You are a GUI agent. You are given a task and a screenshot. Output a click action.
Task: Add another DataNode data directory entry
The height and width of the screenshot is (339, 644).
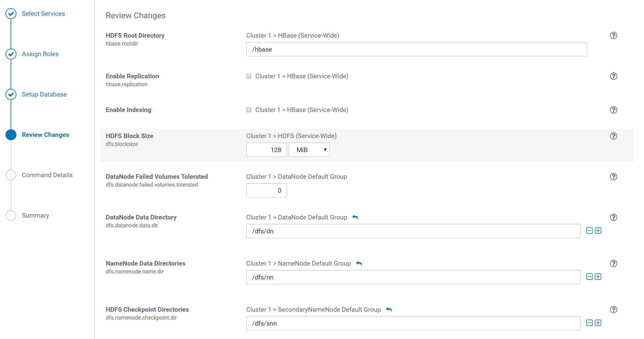pyautogui.click(x=598, y=231)
